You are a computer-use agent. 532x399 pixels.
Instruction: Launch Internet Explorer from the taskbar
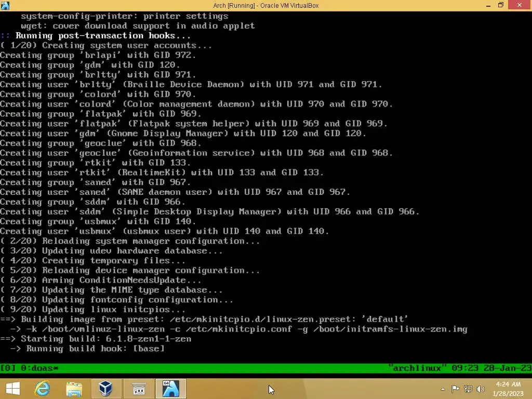[43, 389]
